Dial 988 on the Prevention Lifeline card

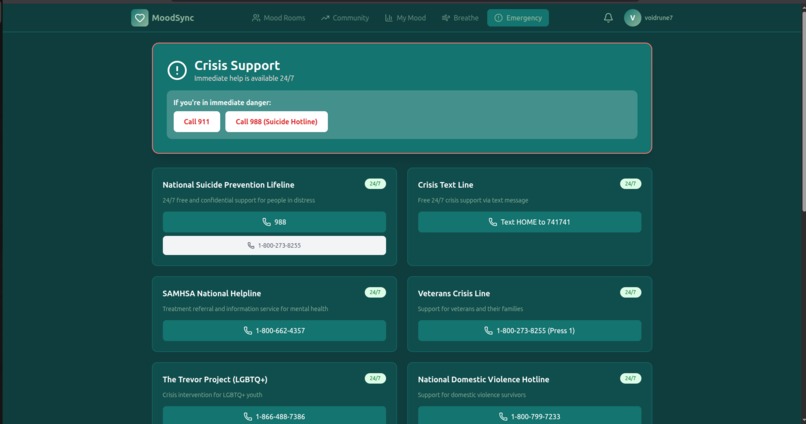(x=274, y=222)
